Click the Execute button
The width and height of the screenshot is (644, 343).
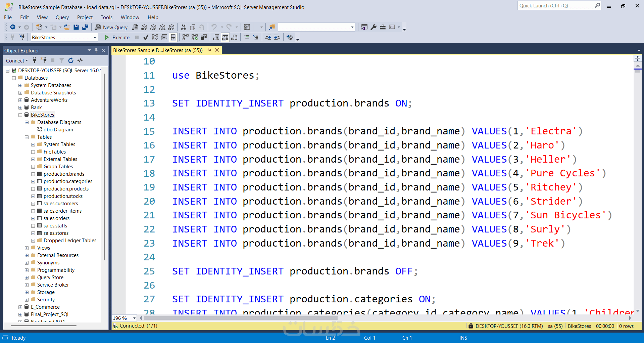[x=117, y=37]
